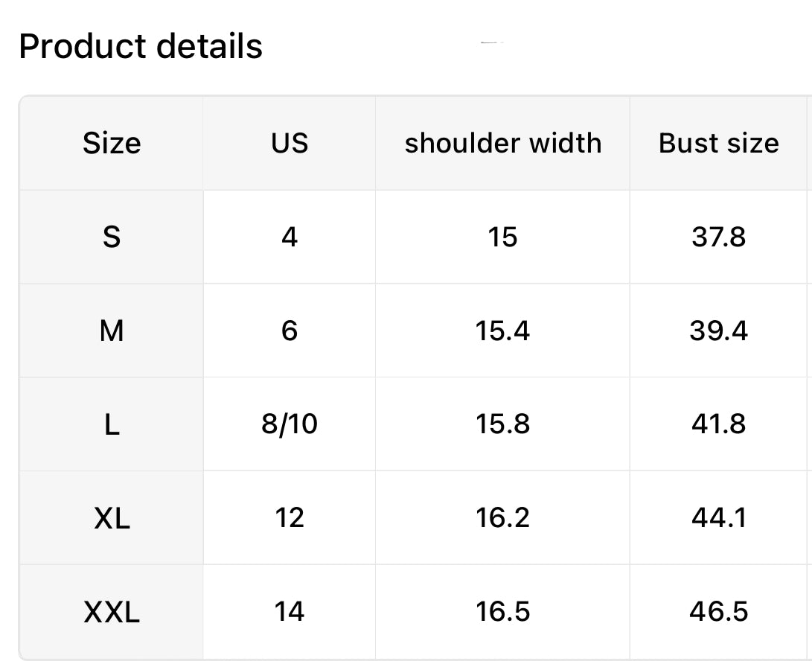Click shoulder width value 16.2
The width and height of the screenshot is (812, 670).
point(502,518)
